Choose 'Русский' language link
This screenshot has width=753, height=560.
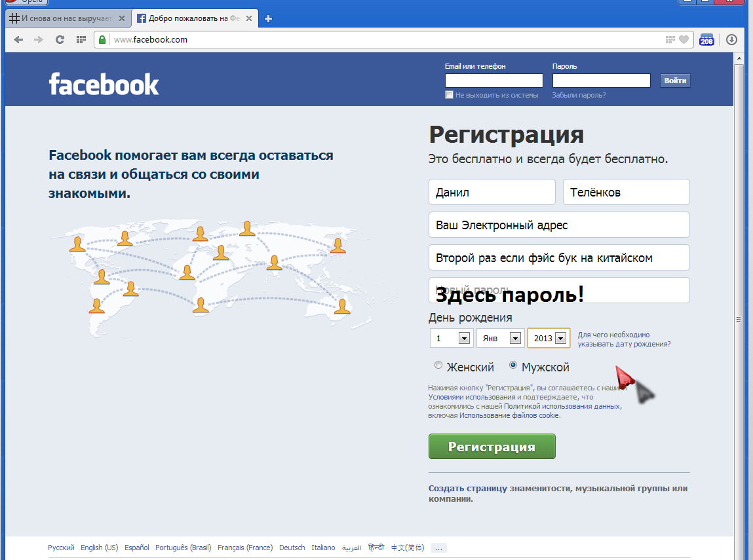(x=61, y=548)
